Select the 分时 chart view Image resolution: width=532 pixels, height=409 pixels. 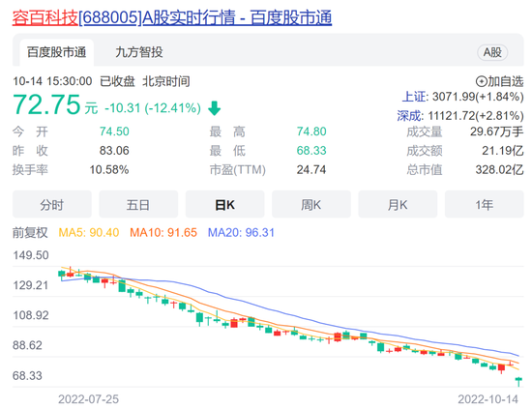[x=52, y=204]
